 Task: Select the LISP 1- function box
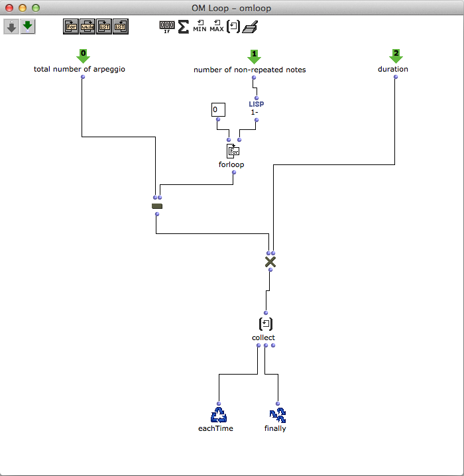click(256, 108)
